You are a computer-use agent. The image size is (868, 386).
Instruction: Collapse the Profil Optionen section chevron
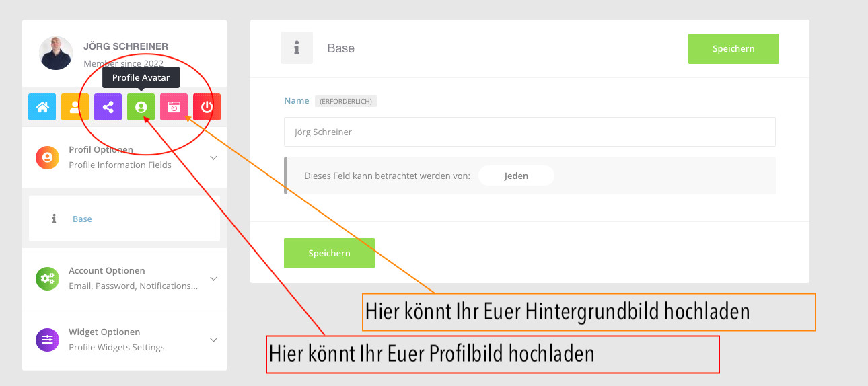[x=213, y=158]
